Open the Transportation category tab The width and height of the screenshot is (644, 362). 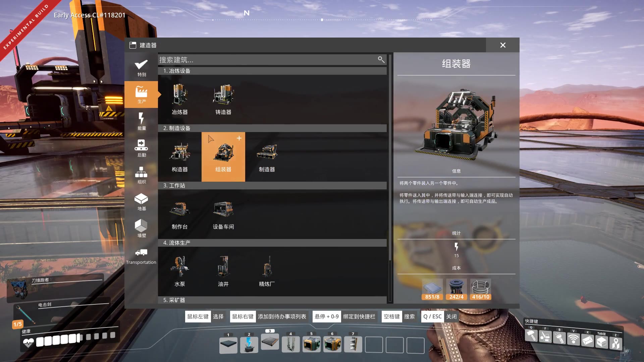(x=141, y=256)
